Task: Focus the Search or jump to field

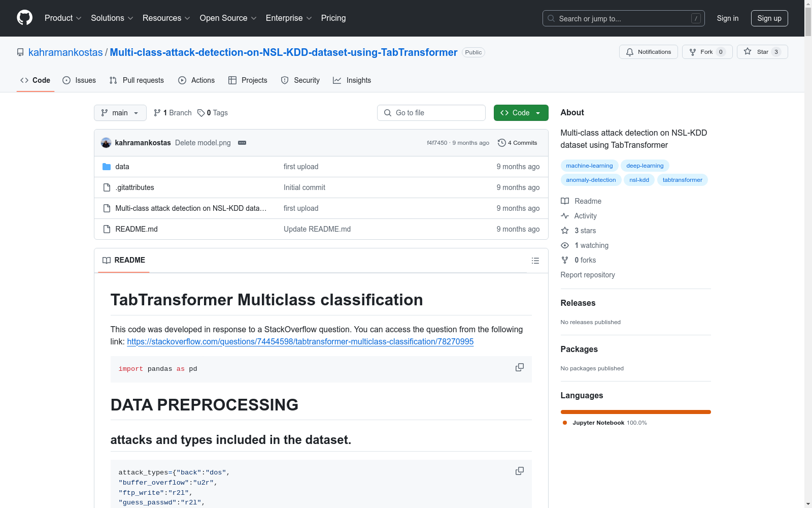Action: (x=624, y=18)
